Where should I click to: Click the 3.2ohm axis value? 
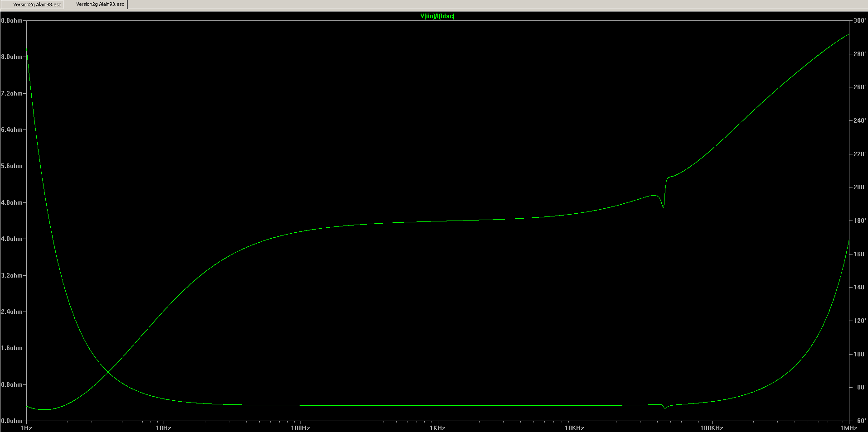11,276
